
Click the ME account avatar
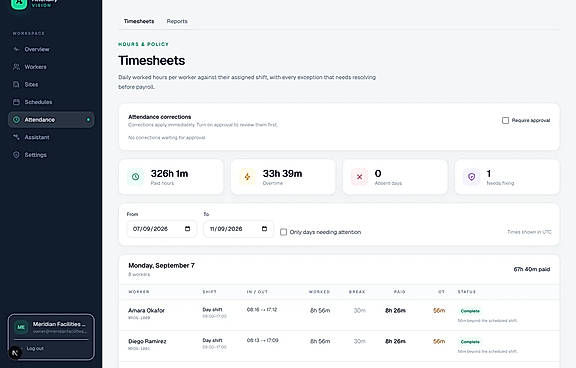click(x=21, y=327)
